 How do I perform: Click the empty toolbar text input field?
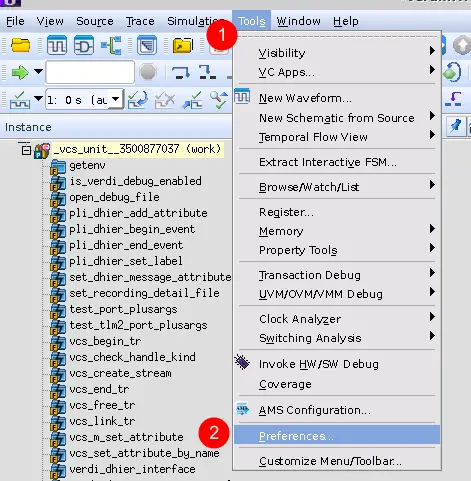90,72
